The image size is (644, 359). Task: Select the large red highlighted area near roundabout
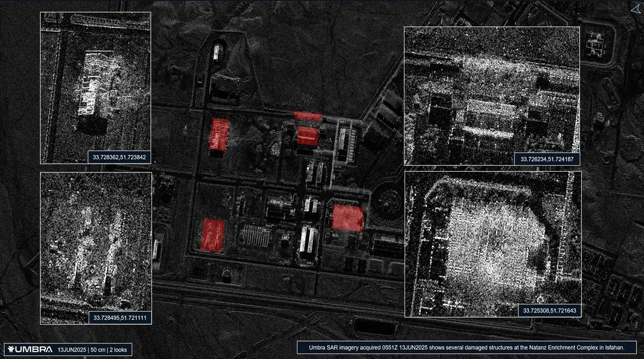point(348,218)
